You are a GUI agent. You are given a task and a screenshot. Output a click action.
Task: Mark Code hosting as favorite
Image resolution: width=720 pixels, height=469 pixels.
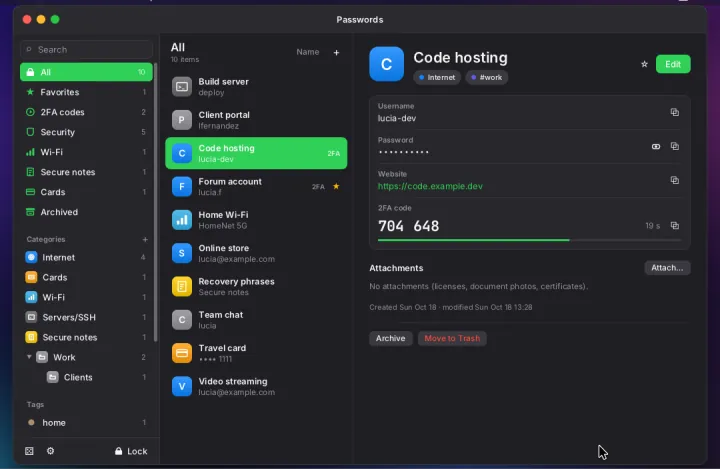[644, 64]
